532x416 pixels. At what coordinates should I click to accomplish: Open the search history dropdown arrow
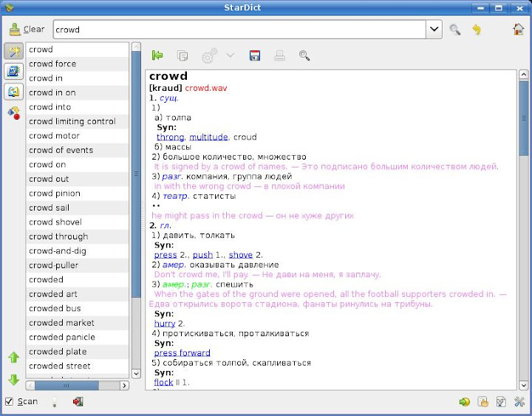pyautogui.click(x=434, y=30)
